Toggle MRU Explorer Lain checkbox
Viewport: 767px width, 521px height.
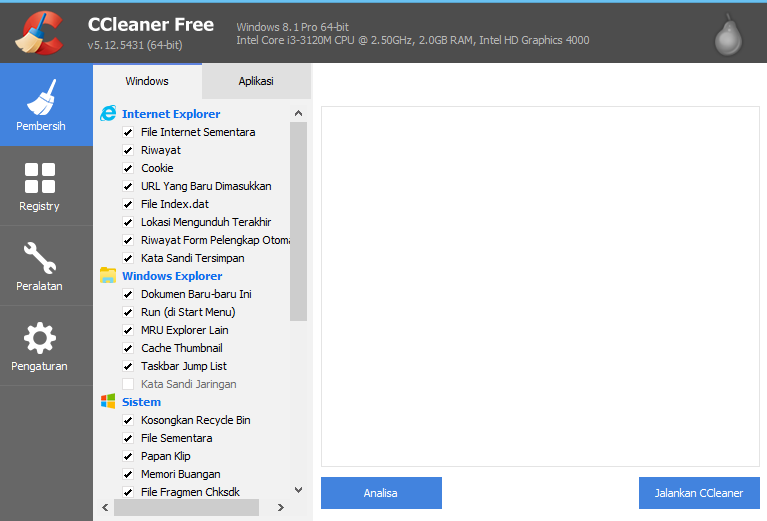coord(128,330)
